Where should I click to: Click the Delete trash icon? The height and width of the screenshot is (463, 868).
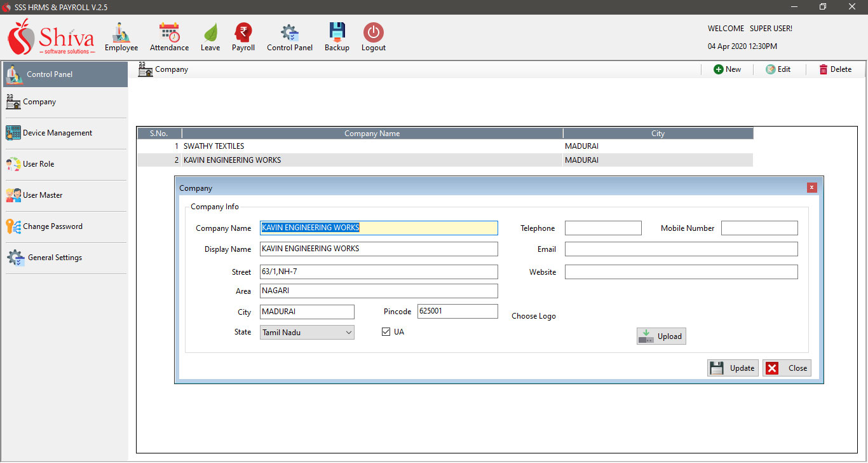click(824, 69)
